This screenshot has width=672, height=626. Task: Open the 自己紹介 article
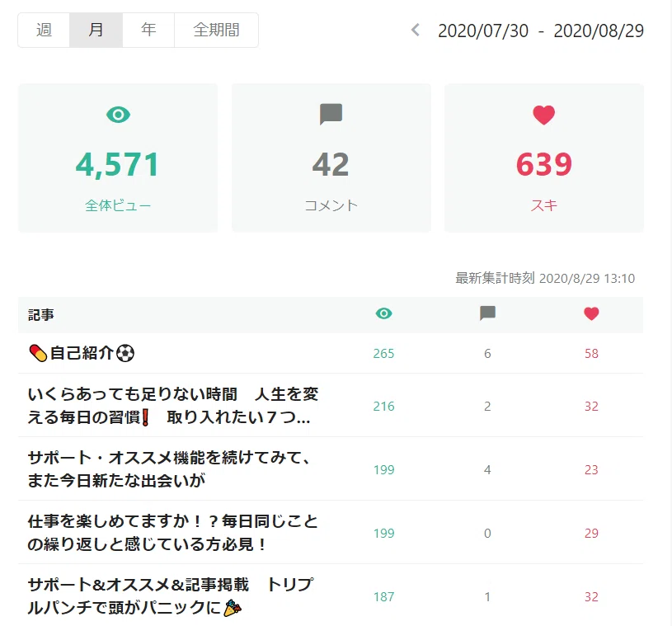point(82,353)
